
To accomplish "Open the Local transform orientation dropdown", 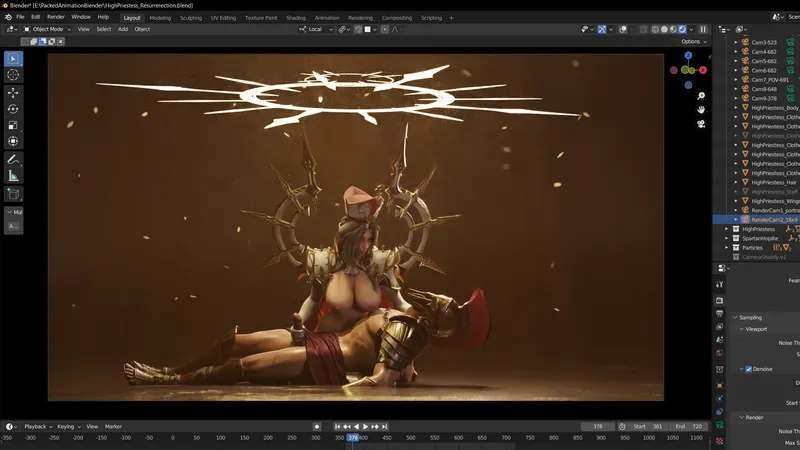I will coord(316,30).
